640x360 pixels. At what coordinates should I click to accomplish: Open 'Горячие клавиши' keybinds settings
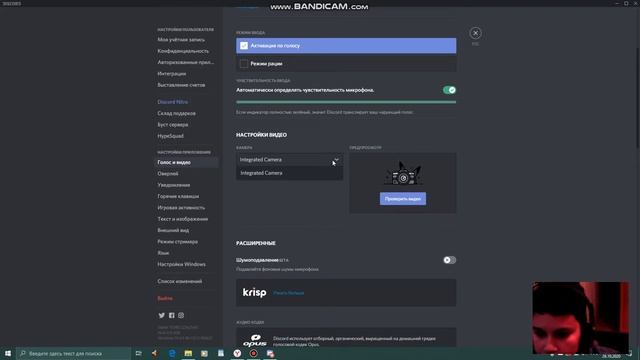point(178,196)
